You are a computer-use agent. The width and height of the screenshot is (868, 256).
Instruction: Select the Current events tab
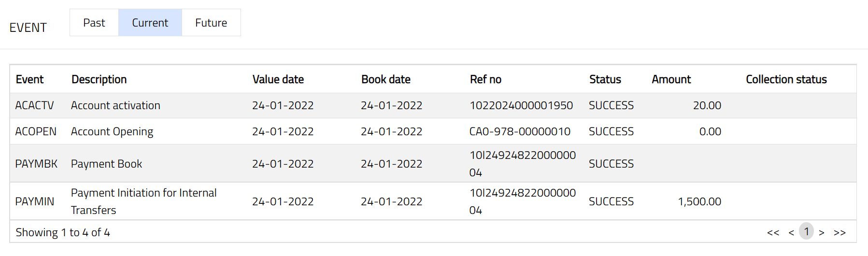pyautogui.click(x=150, y=23)
